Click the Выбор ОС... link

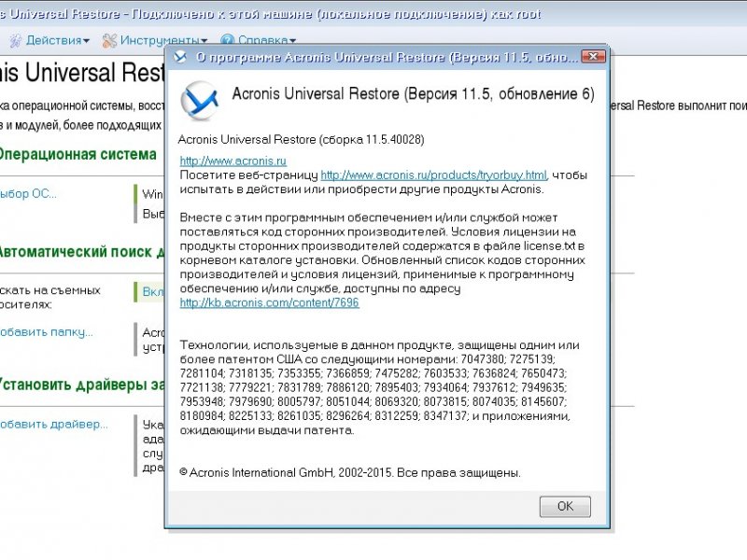tap(28, 194)
